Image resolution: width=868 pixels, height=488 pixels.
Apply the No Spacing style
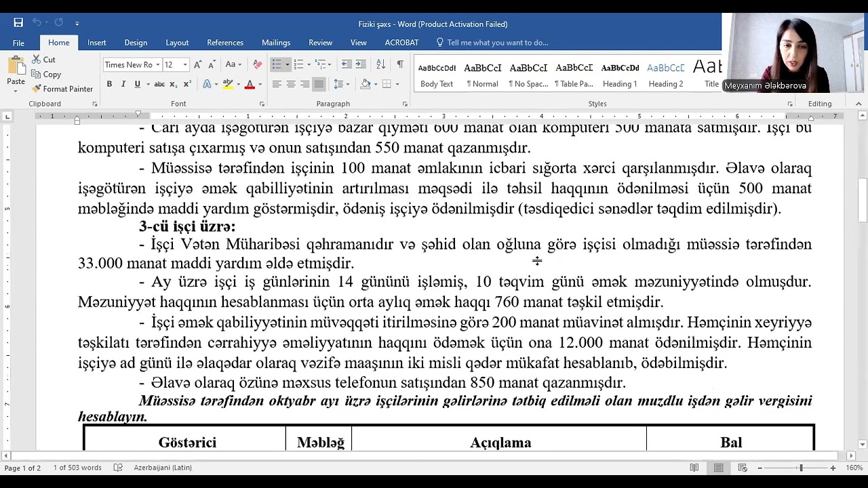click(528, 75)
